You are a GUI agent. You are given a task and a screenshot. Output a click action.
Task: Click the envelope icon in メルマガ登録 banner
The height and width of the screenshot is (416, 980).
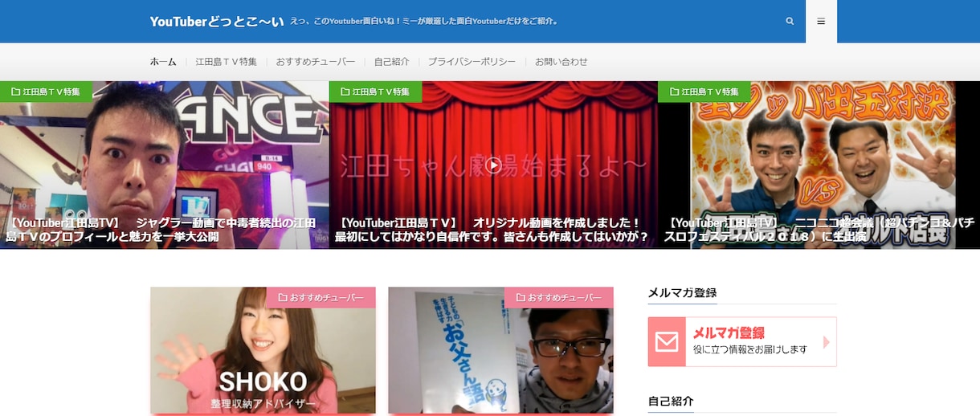(x=667, y=342)
